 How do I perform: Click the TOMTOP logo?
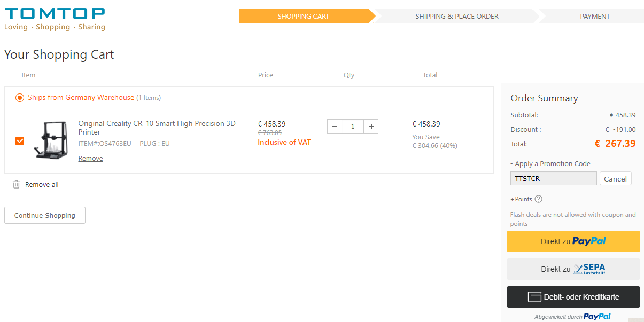click(x=55, y=19)
